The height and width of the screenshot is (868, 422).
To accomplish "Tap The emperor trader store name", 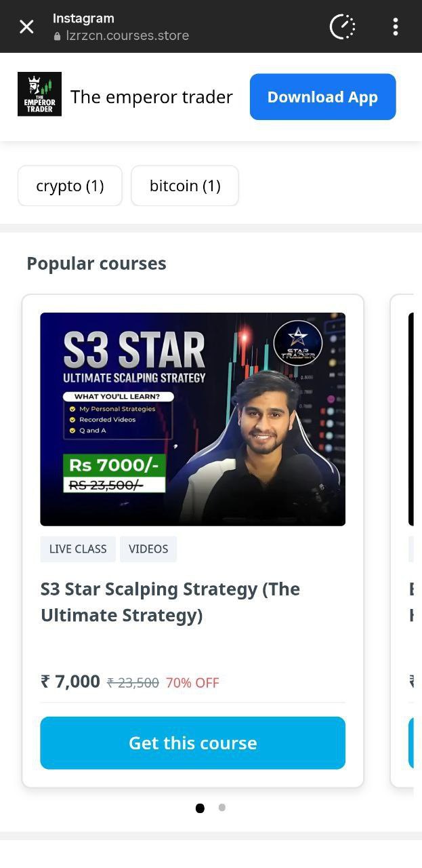I will point(152,97).
